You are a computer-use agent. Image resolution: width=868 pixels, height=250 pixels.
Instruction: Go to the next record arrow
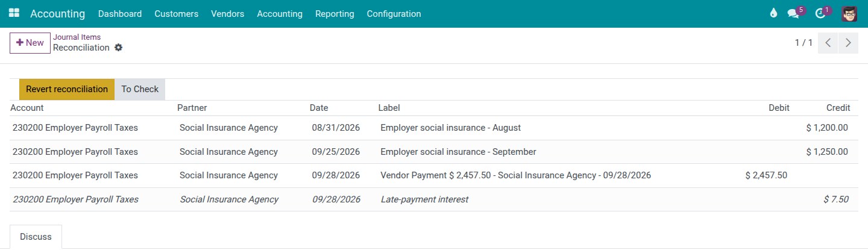pos(848,43)
